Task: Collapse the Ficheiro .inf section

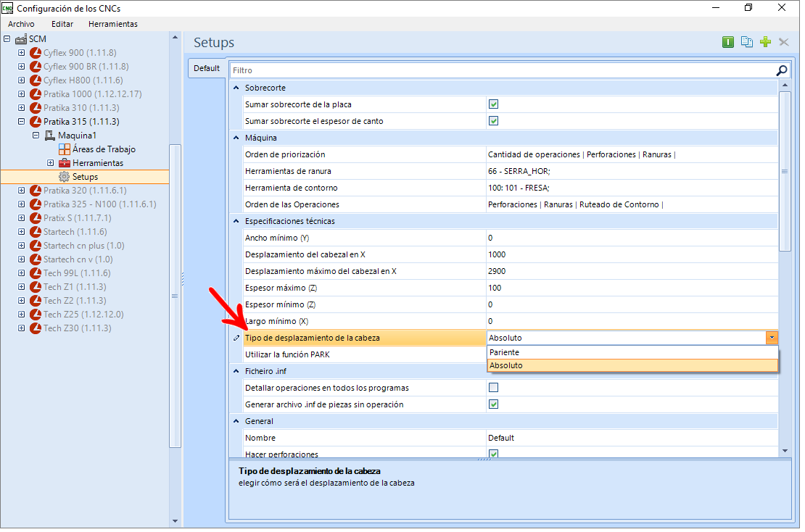Action: [x=236, y=371]
